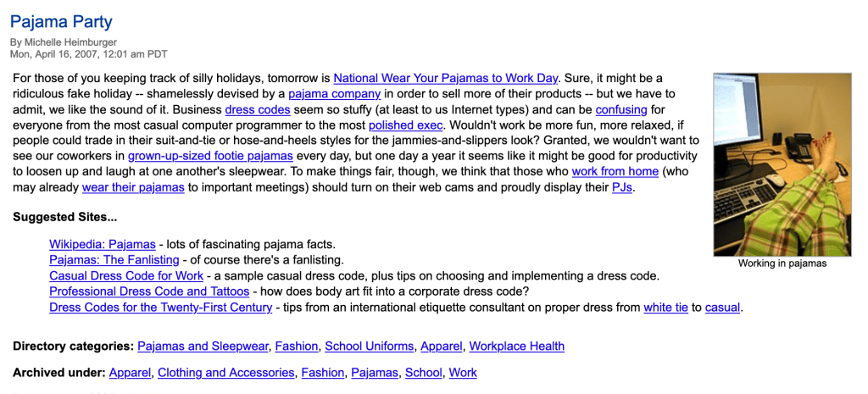Viewport: 868px width, 394px height.
Task: Visit the 'work from home' link
Action: point(615,171)
